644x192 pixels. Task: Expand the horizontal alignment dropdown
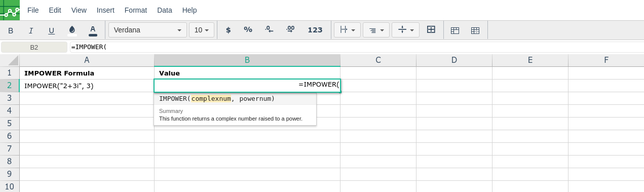pos(376,30)
